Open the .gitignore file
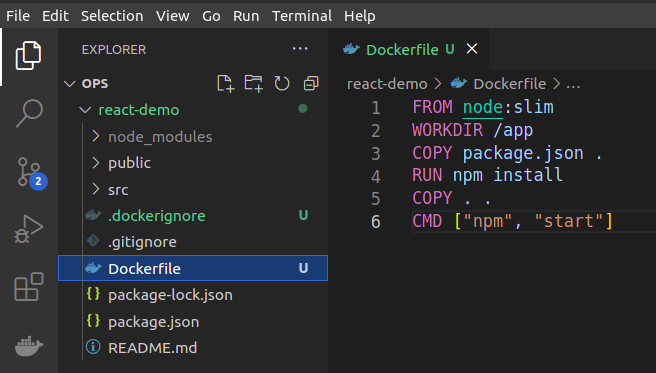The width and height of the screenshot is (656, 373). tap(193, 242)
